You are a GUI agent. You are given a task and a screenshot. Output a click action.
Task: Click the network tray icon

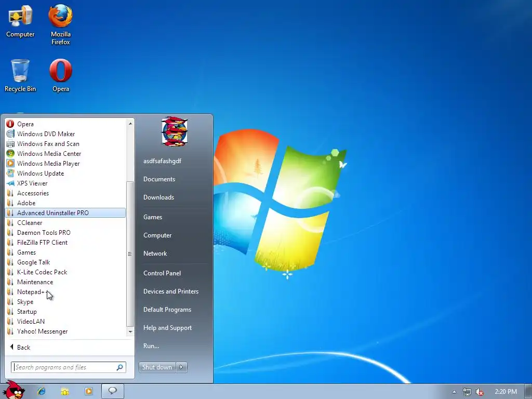click(x=467, y=392)
